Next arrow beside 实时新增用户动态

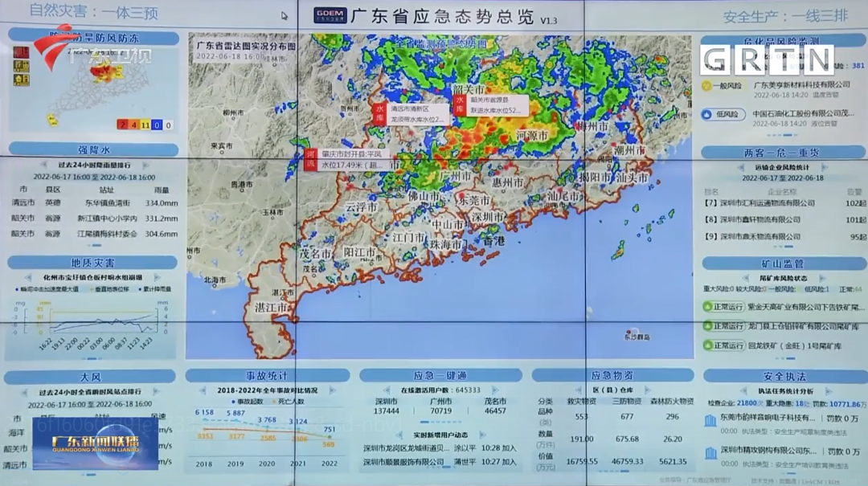(482, 435)
